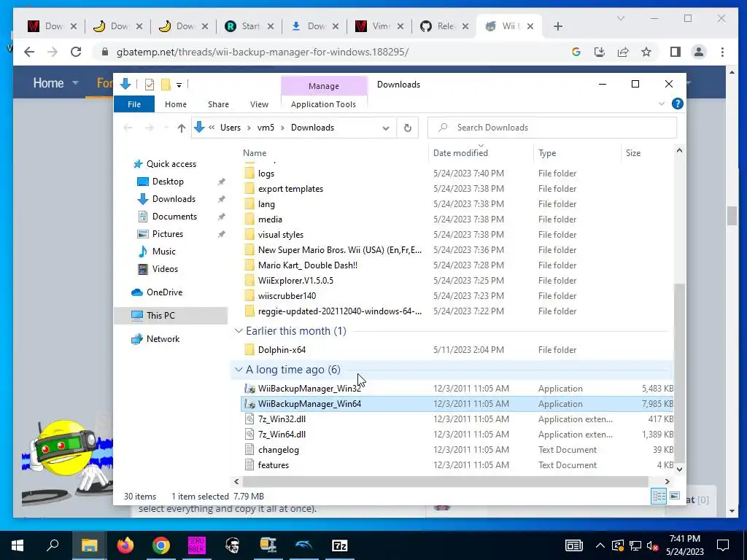Open the Home ribbon tab

click(176, 104)
